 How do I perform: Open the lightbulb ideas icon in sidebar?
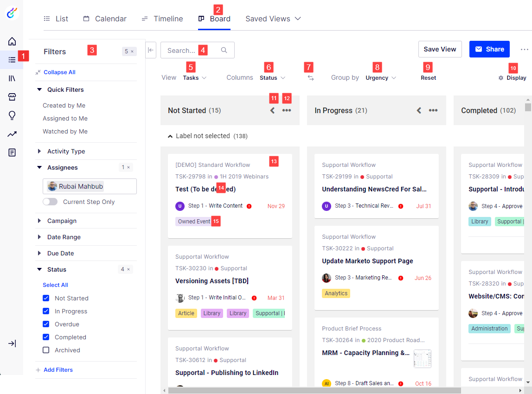12,115
